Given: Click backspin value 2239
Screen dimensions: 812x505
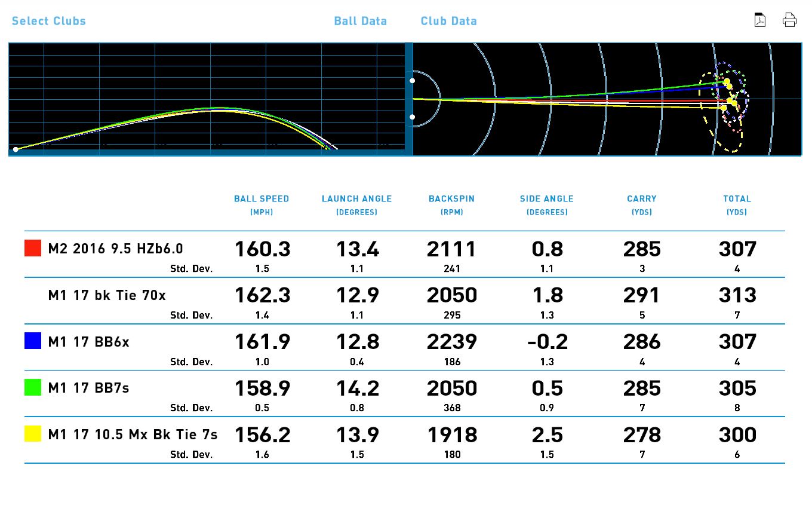Looking at the screenshot, I should pyautogui.click(x=452, y=342).
